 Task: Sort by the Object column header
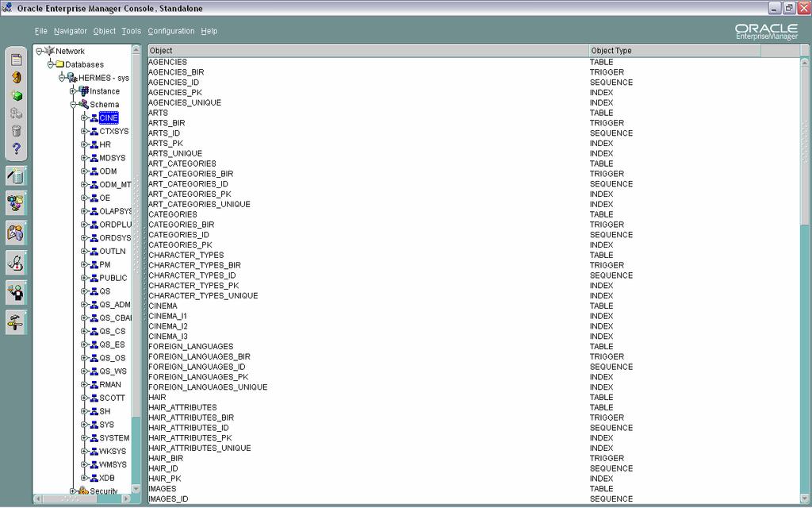pyautogui.click(x=368, y=50)
